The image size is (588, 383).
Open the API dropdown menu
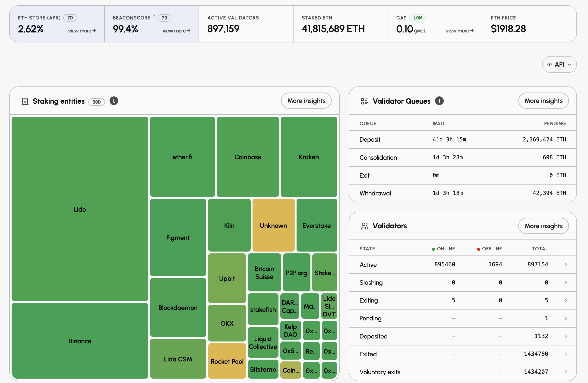[x=559, y=64]
